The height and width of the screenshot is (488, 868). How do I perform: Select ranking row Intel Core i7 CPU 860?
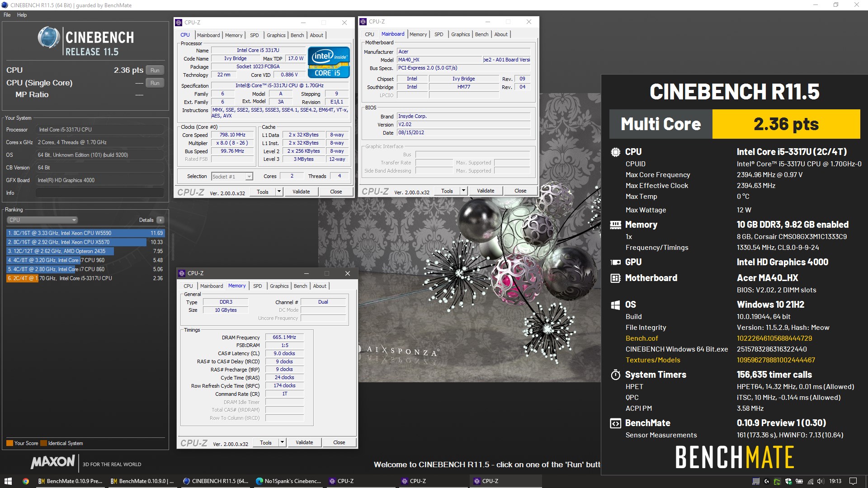85,269
